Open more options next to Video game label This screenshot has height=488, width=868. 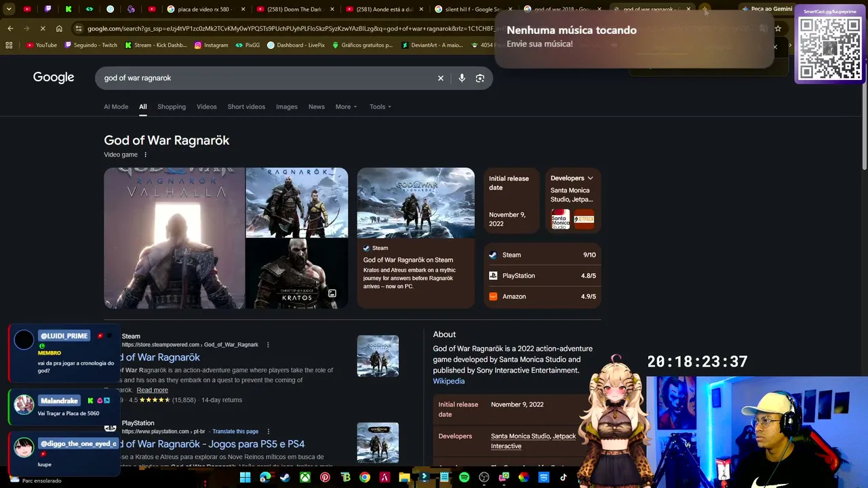pos(145,155)
